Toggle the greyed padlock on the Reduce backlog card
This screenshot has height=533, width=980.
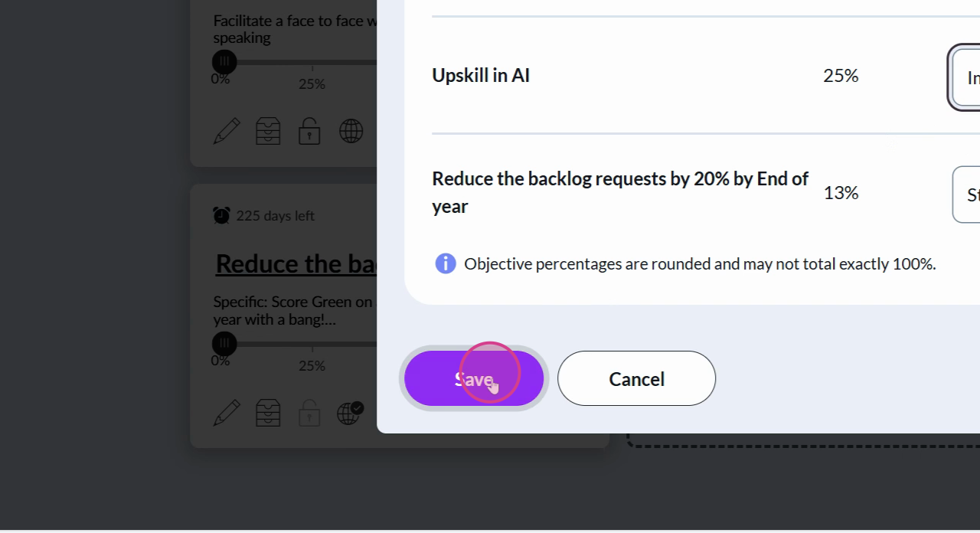[309, 413]
